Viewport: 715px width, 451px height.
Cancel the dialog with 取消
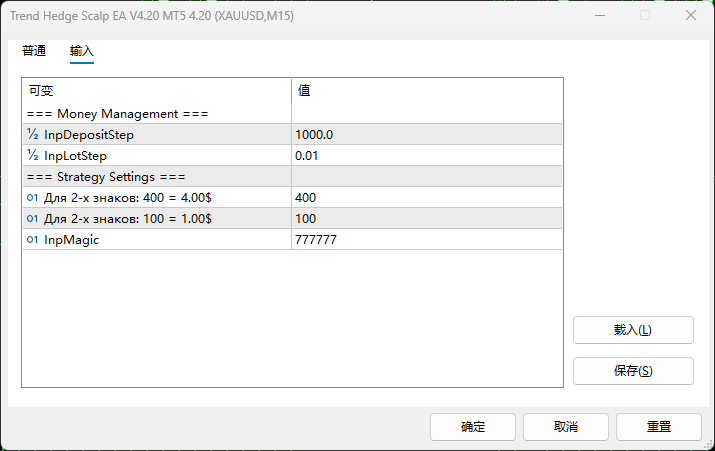pyautogui.click(x=566, y=427)
